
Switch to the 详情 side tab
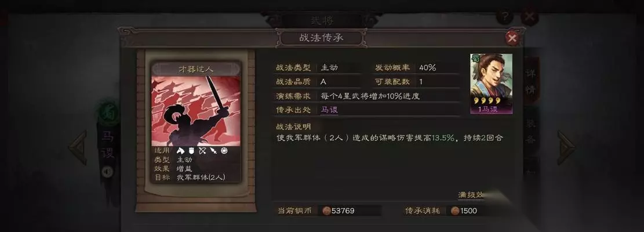[x=530, y=81]
